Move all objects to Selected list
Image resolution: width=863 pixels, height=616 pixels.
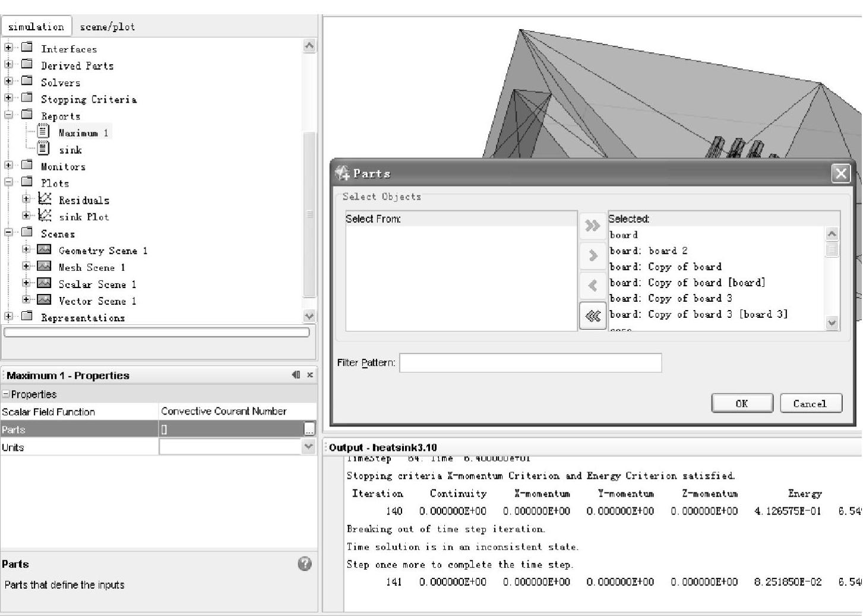[593, 226]
